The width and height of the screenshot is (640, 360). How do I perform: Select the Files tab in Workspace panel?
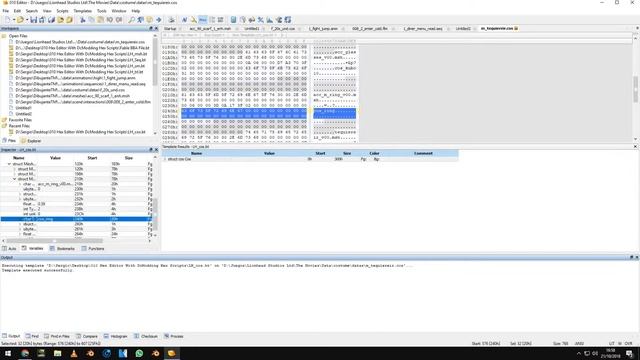click(9, 141)
